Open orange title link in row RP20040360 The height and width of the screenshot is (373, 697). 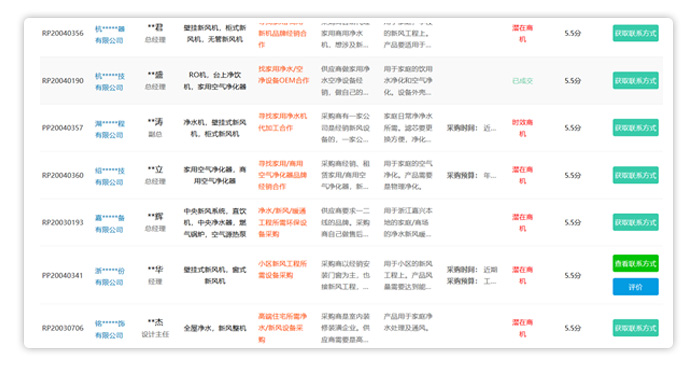pos(283,175)
